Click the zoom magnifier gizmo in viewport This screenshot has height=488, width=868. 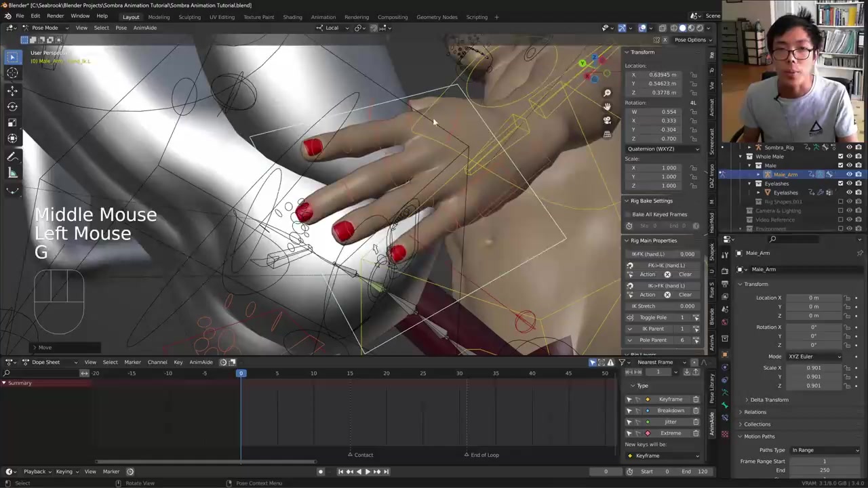coord(607,93)
